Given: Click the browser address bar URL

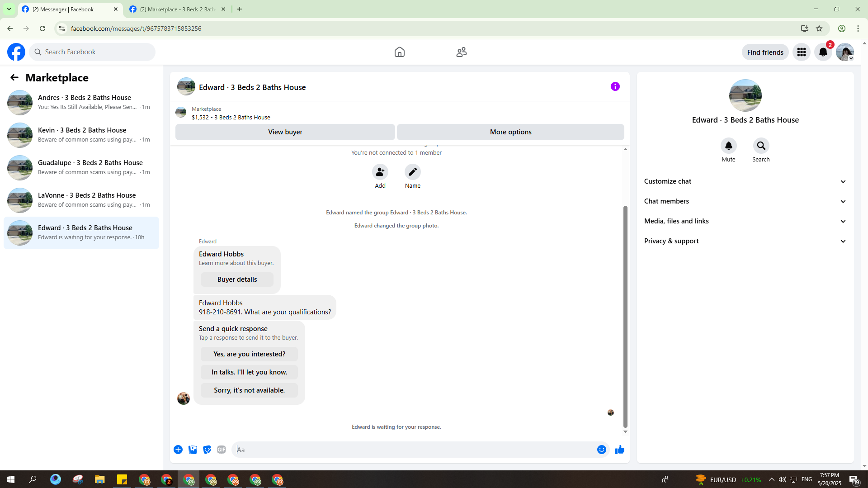Looking at the screenshot, I should coord(136,28).
